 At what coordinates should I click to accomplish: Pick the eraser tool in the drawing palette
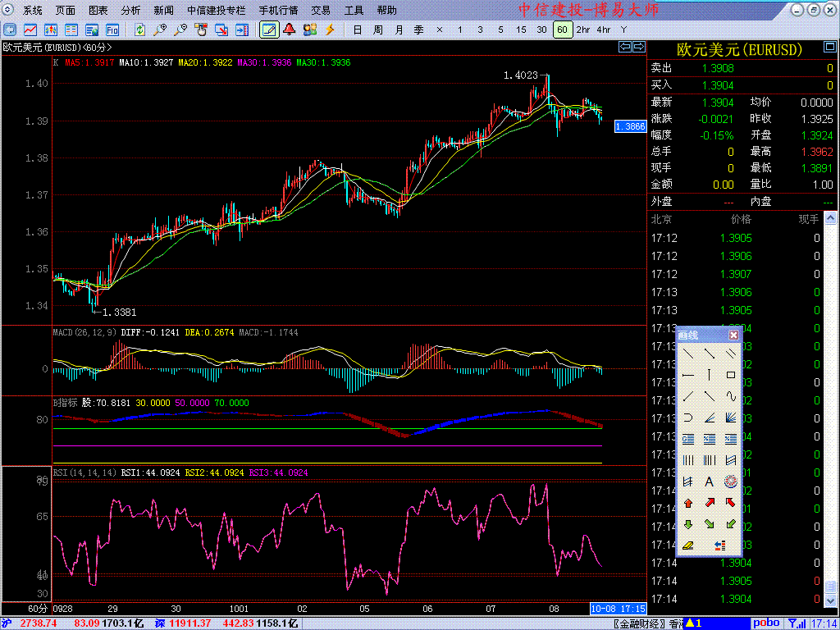coord(688,545)
